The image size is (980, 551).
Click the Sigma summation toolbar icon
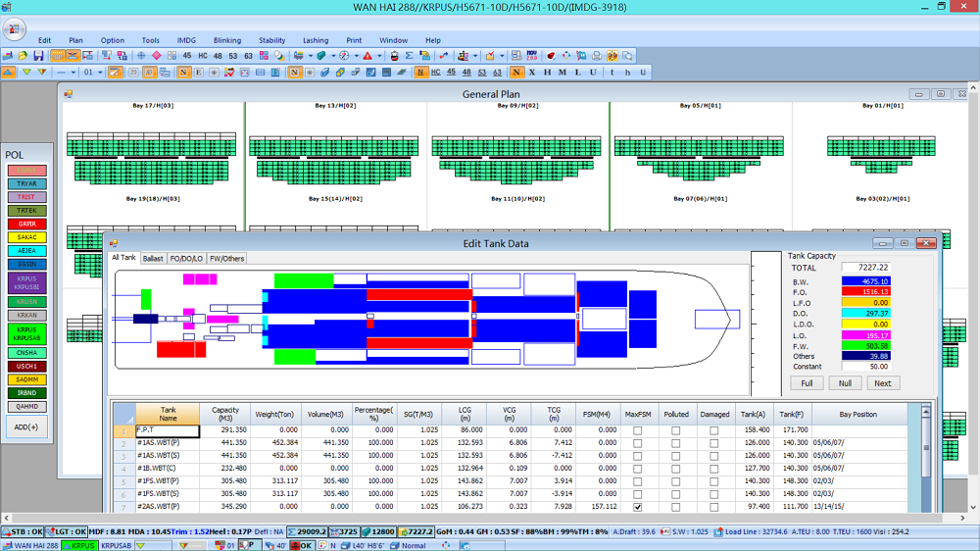(409, 56)
